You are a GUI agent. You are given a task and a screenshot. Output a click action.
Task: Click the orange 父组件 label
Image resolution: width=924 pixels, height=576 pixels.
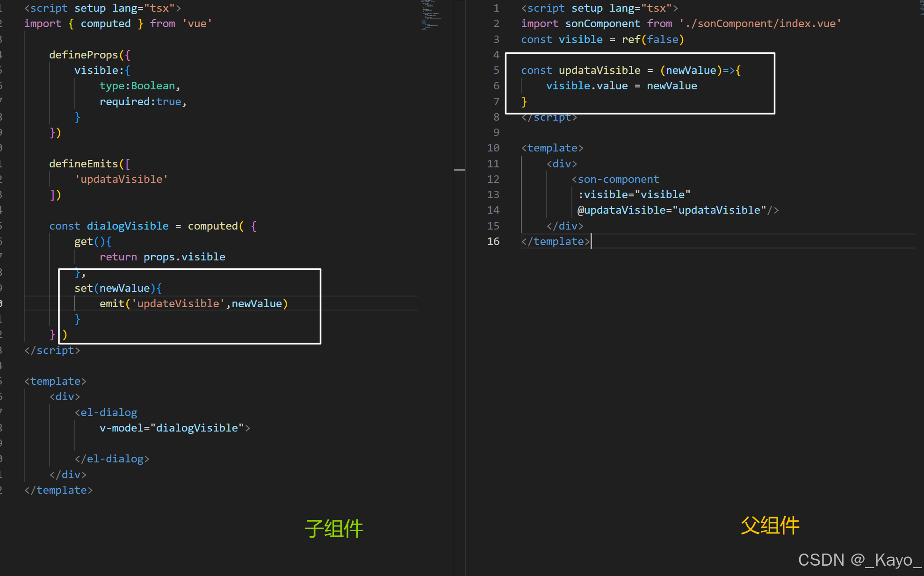coord(770,525)
